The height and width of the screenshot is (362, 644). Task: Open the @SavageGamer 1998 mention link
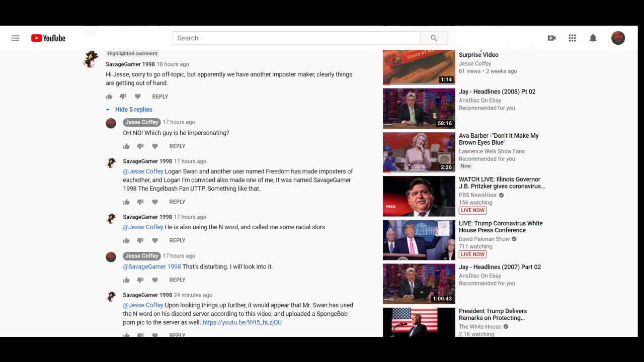[152, 267]
